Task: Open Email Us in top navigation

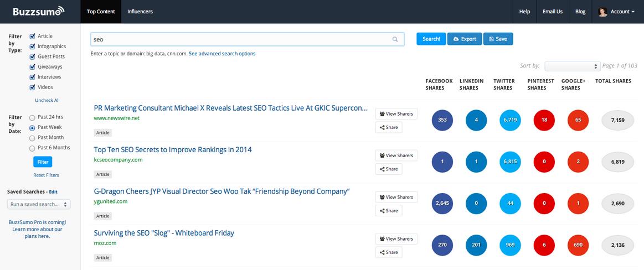Action: point(553,12)
